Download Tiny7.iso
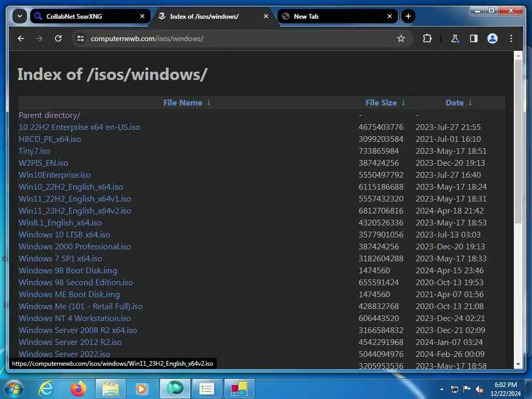The image size is (532, 399). (x=35, y=151)
